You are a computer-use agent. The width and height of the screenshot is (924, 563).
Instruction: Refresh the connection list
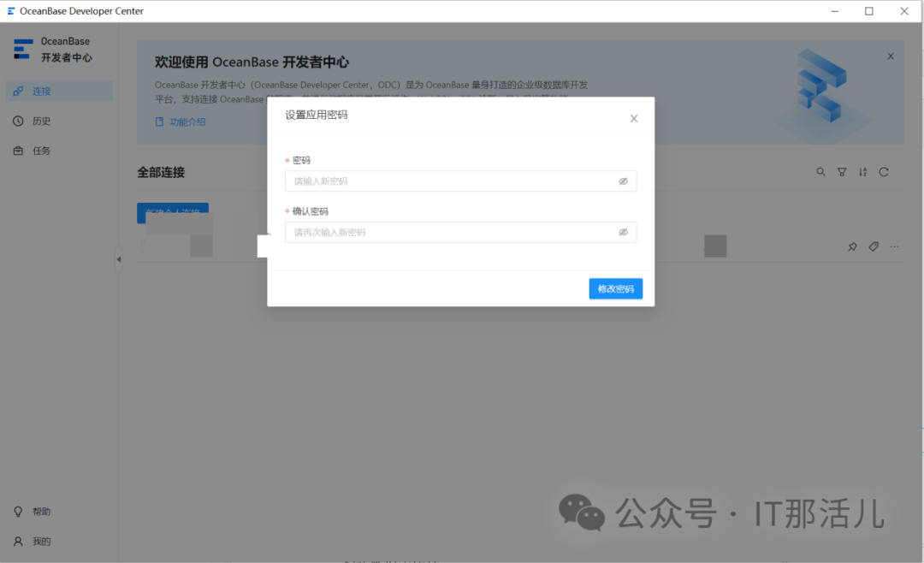pos(884,172)
